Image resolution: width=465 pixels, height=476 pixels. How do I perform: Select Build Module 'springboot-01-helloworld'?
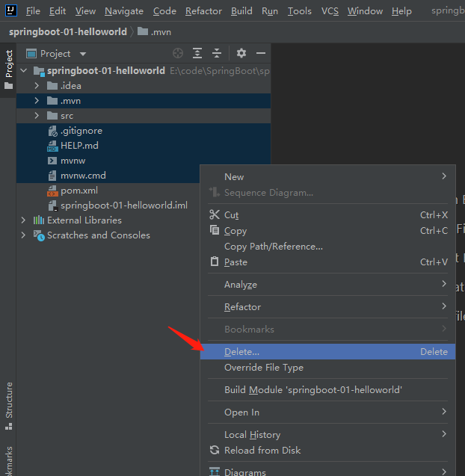click(327, 390)
